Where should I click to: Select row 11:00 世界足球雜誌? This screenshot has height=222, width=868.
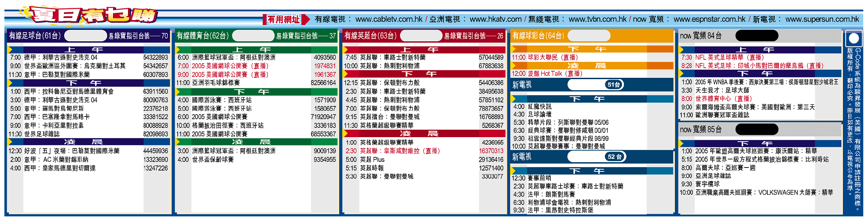click(x=88, y=134)
